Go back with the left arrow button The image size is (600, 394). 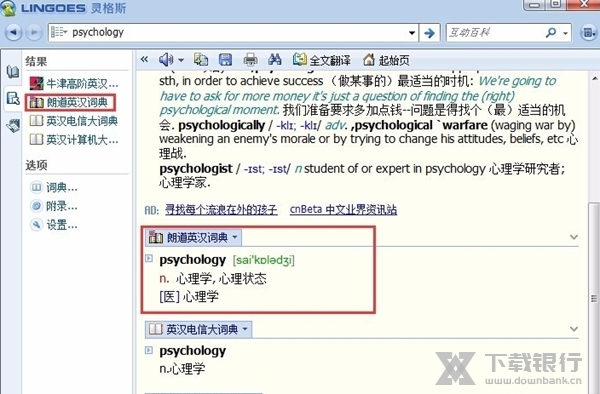(13, 33)
